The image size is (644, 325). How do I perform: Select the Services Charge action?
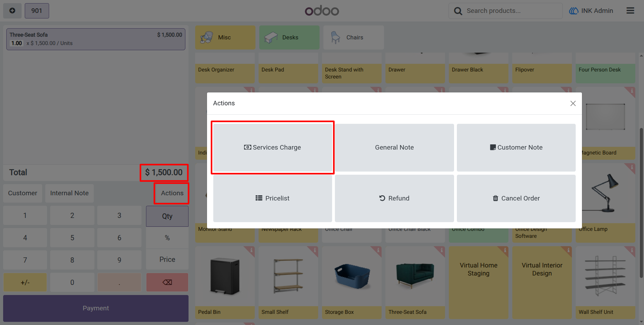click(273, 148)
